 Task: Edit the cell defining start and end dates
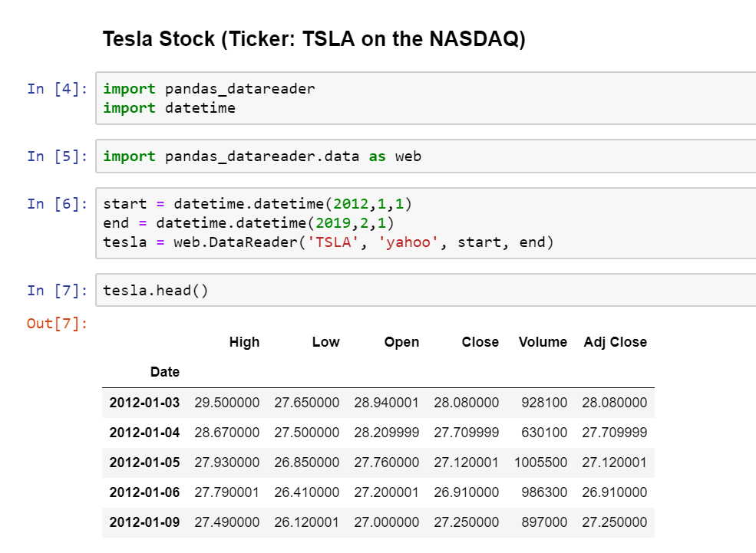[x=426, y=223]
